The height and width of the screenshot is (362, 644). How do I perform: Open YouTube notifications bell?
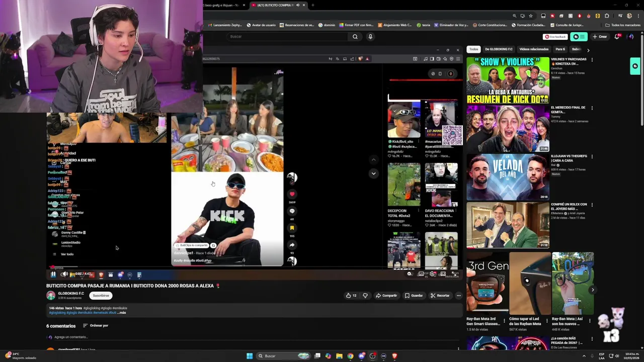[x=617, y=37]
